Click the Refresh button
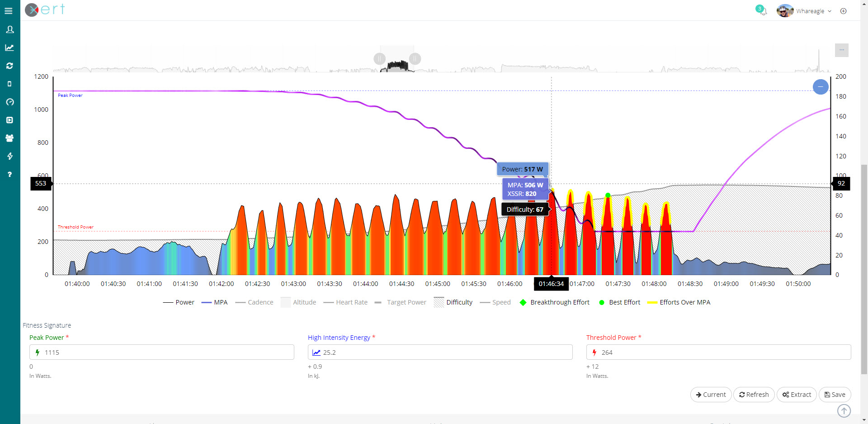 [753, 395]
